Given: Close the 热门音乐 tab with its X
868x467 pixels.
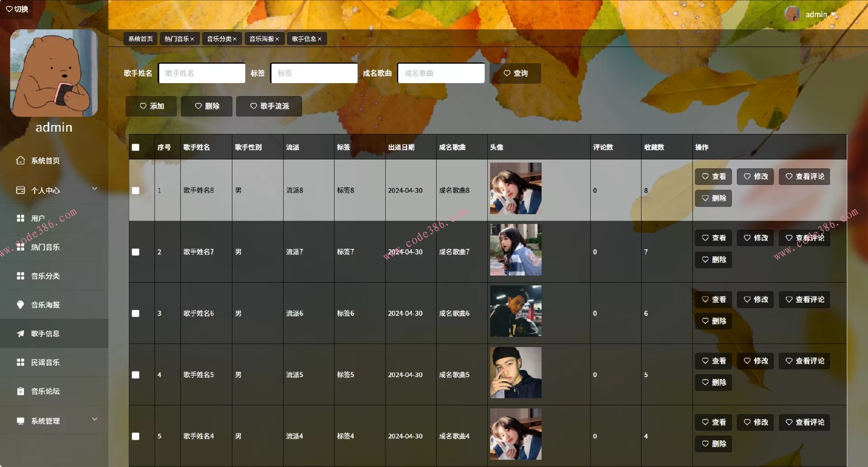Looking at the screenshot, I should pyautogui.click(x=192, y=39).
